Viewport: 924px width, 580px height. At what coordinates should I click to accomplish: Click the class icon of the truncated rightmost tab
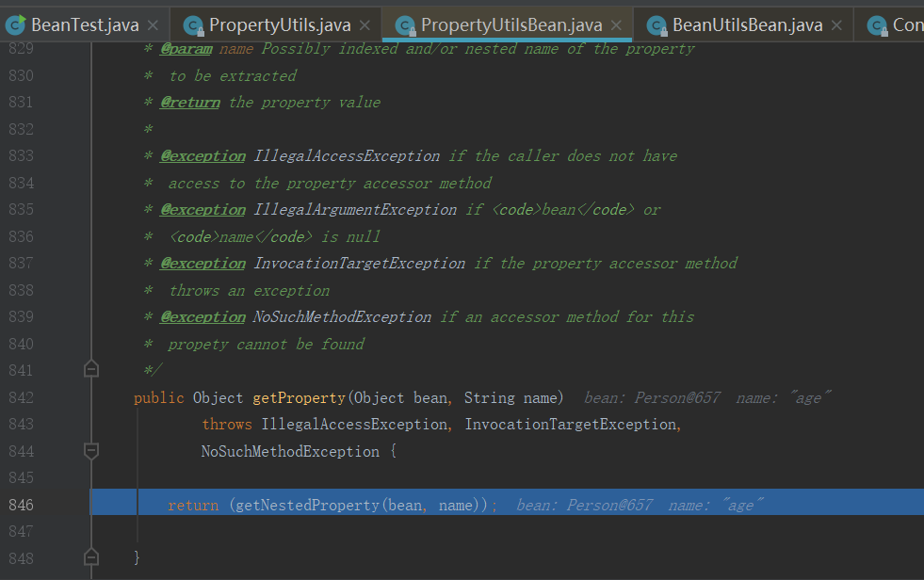pyautogui.click(x=877, y=25)
